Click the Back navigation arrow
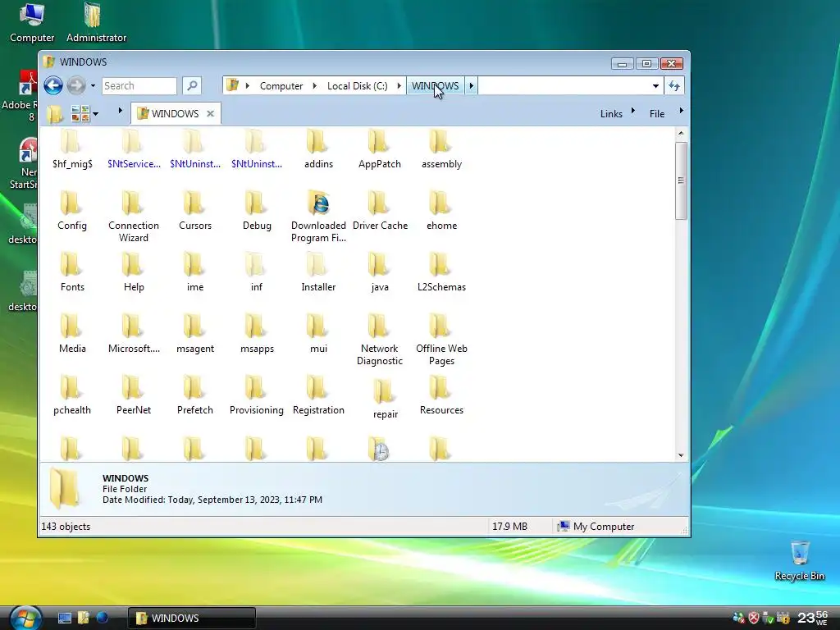Screen dimensions: 840x630 click(x=53, y=85)
